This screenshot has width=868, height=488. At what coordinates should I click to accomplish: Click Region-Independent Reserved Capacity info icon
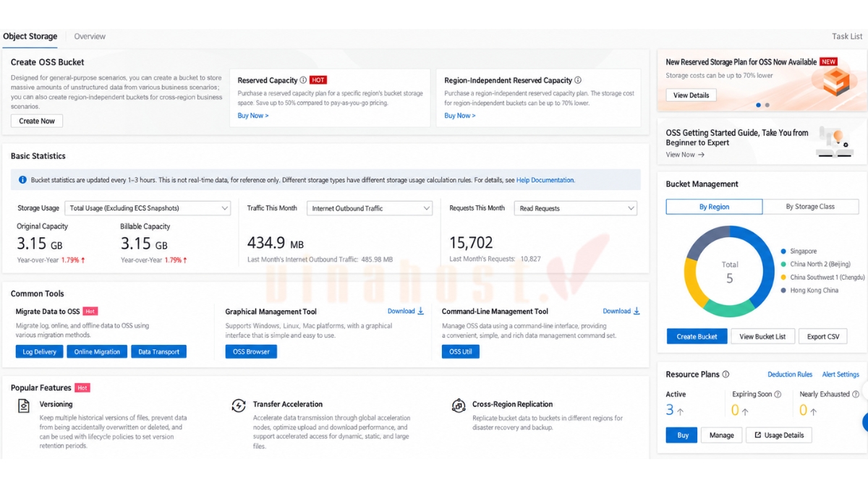[577, 80]
